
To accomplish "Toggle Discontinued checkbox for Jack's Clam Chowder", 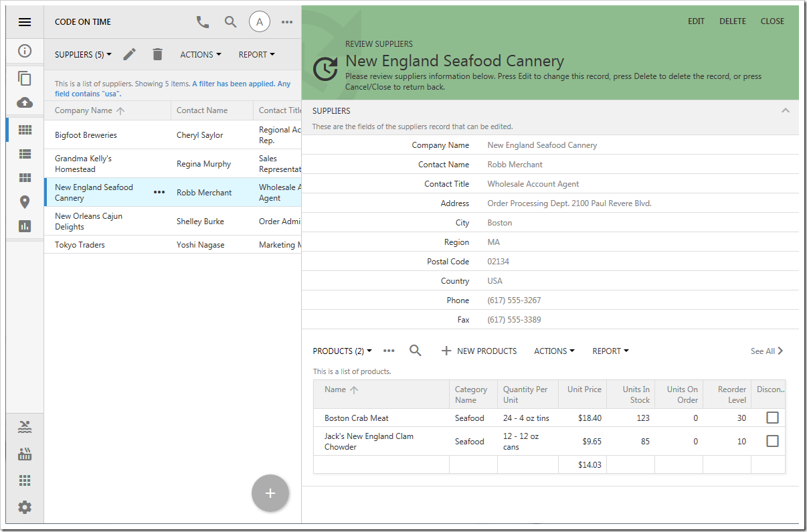I will pos(772,441).
